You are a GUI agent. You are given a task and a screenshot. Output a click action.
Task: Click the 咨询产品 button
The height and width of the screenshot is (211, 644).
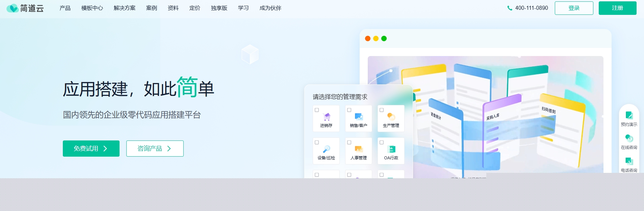pos(155,149)
